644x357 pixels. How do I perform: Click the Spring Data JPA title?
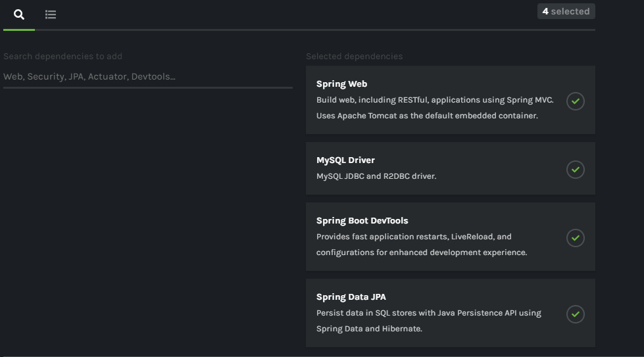(x=351, y=297)
